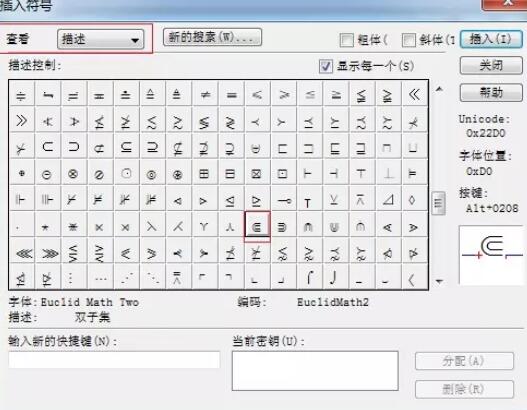527x410 pixels.
Task: Click the 新的搜索(W) button
Action: (x=212, y=37)
